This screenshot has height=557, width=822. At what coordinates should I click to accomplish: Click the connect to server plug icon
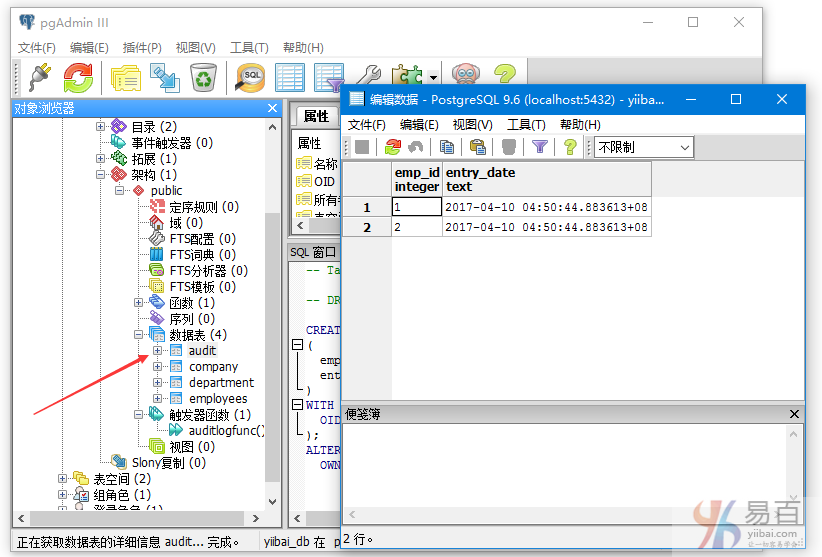[39, 77]
